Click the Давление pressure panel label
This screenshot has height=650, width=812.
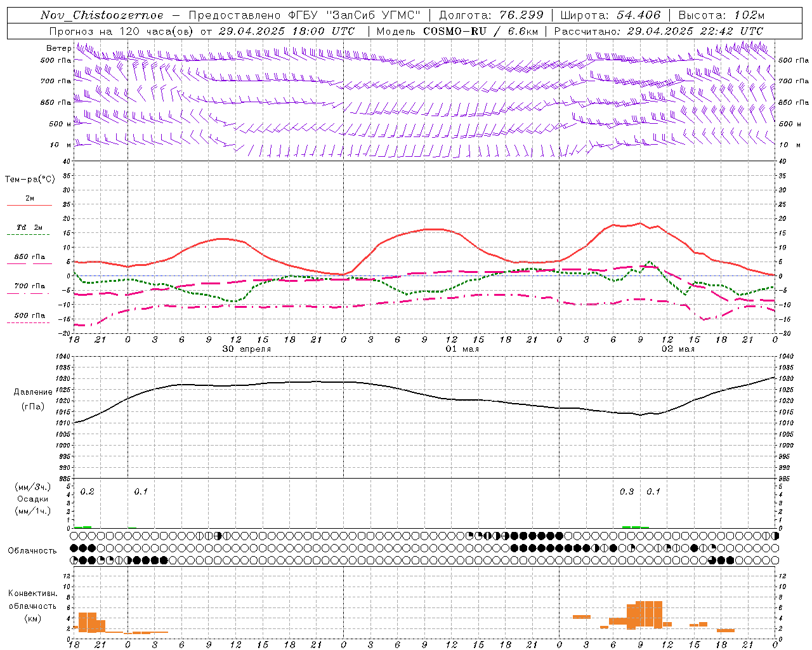coord(32,392)
